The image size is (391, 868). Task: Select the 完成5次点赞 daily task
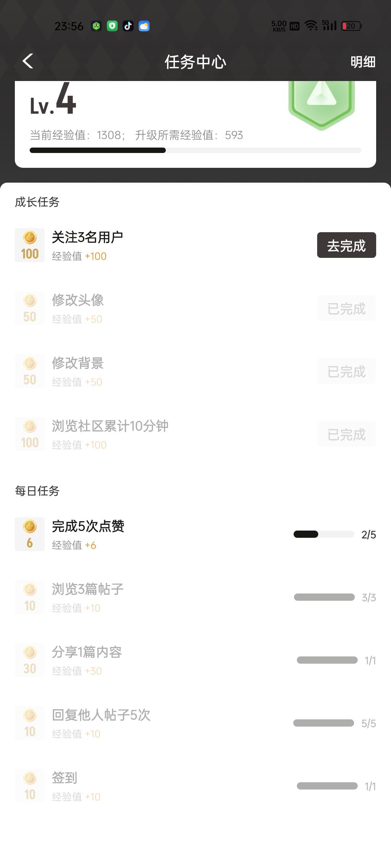88,527
